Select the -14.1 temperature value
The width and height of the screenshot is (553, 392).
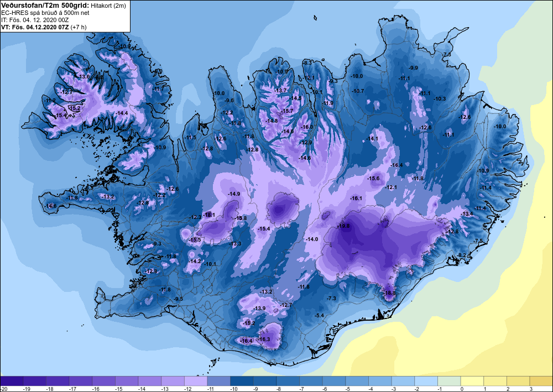372,139
